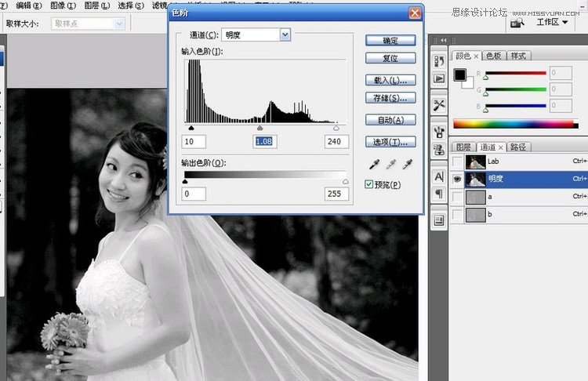Select the b channel thumbnail
The image size is (588, 381).
pyautogui.click(x=476, y=215)
